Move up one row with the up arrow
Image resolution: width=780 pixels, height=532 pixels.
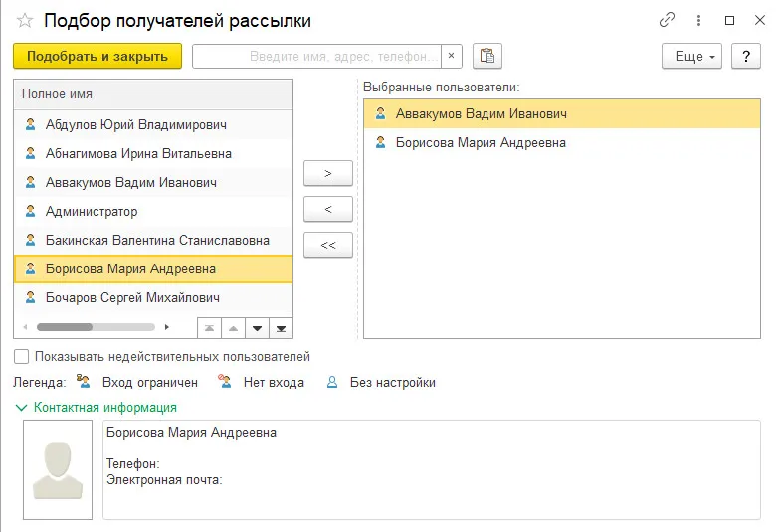[234, 327]
